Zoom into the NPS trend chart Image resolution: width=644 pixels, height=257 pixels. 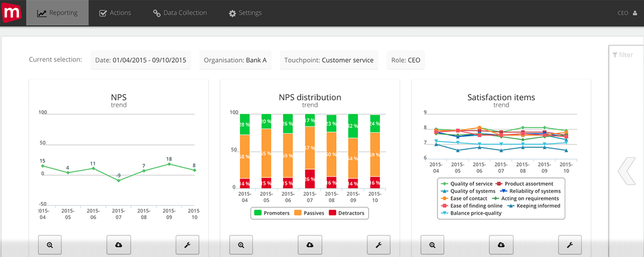(x=50, y=244)
